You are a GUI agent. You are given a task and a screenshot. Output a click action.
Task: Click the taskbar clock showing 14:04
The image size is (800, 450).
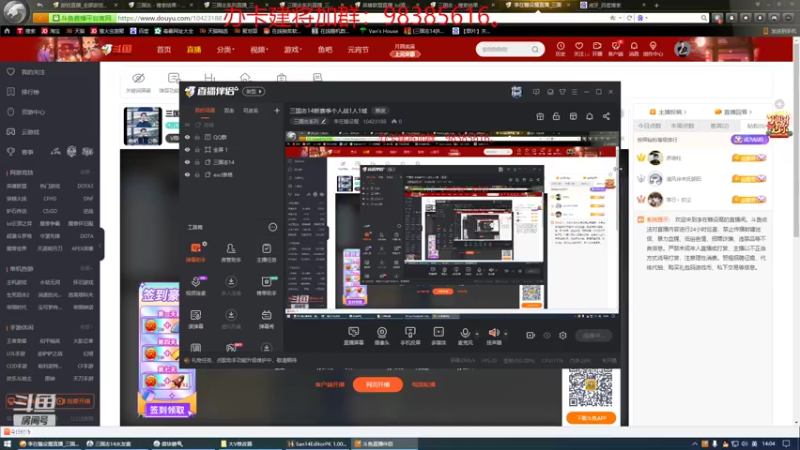tap(768, 444)
